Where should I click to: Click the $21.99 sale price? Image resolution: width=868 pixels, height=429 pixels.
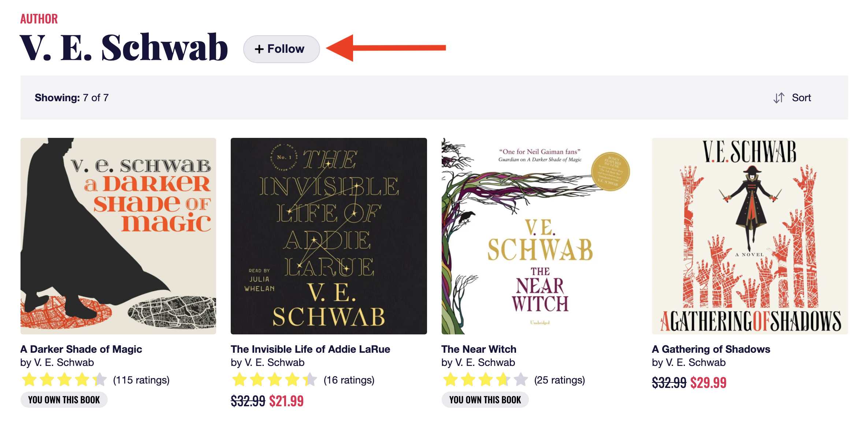pos(286,401)
